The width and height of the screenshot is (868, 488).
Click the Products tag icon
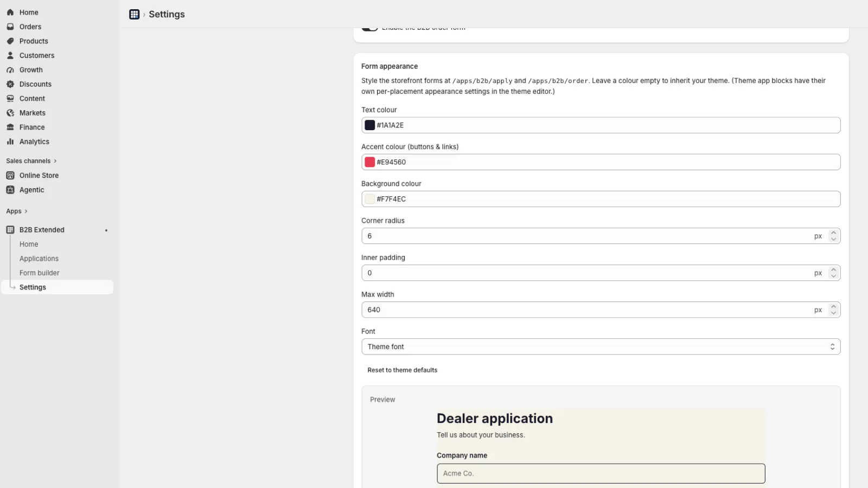pyautogui.click(x=10, y=41)
